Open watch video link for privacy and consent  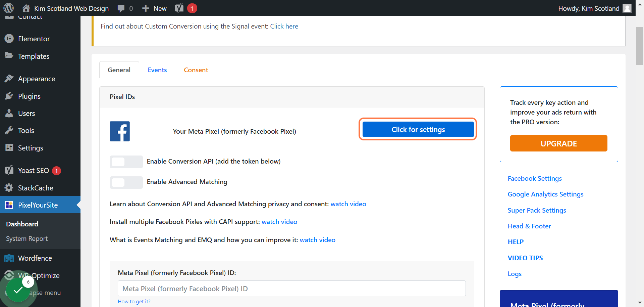[x=348, y=204]
